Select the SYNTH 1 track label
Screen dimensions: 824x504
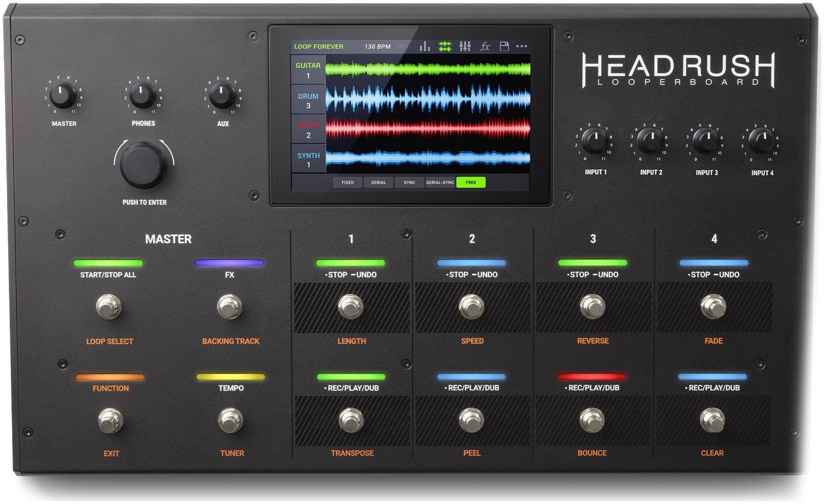[x=308, y=160]
